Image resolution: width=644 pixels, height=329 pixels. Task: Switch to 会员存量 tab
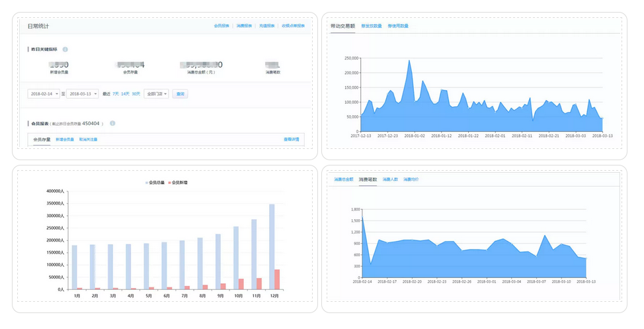[42, 140]
